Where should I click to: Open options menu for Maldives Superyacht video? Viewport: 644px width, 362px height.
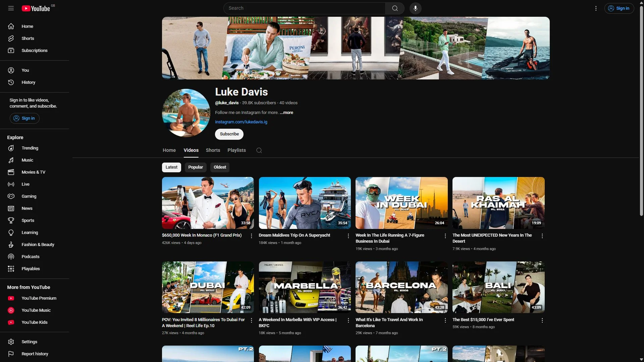[x=348, y=236]
